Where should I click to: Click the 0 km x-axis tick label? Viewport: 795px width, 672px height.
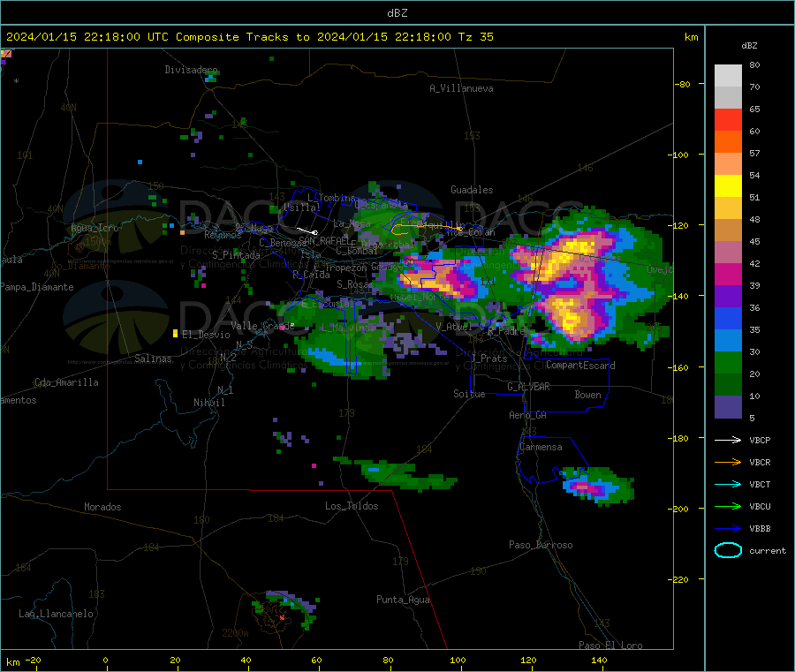coord(105,660)
